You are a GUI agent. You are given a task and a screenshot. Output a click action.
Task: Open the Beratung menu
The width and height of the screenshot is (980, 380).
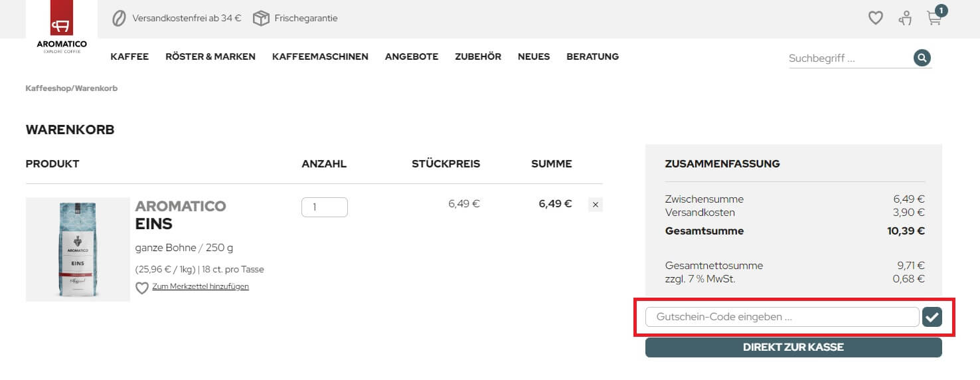tap(592, 56)
